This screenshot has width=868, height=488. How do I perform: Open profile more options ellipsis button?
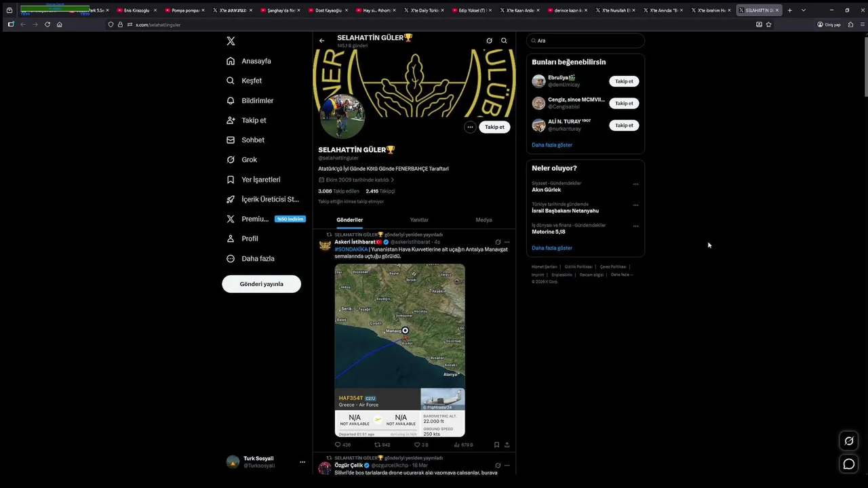pyautogui.click(x=470, y=127)
